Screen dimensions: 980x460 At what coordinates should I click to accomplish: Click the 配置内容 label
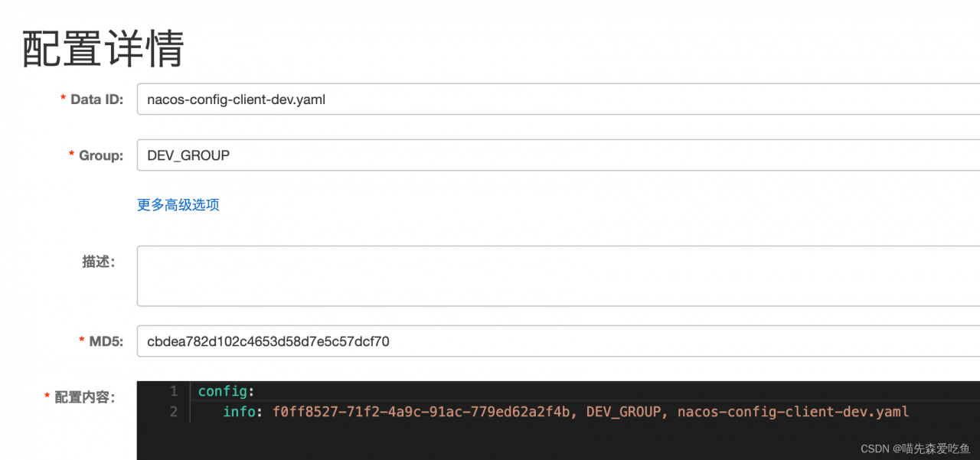[84, 397]
